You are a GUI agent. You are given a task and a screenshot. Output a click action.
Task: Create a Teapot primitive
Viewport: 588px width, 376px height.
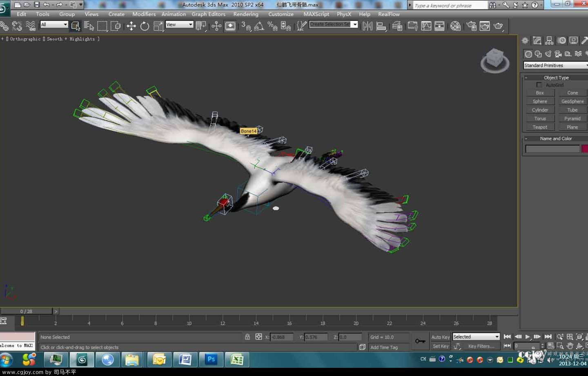pyautogui.click(x=539, y=127)
